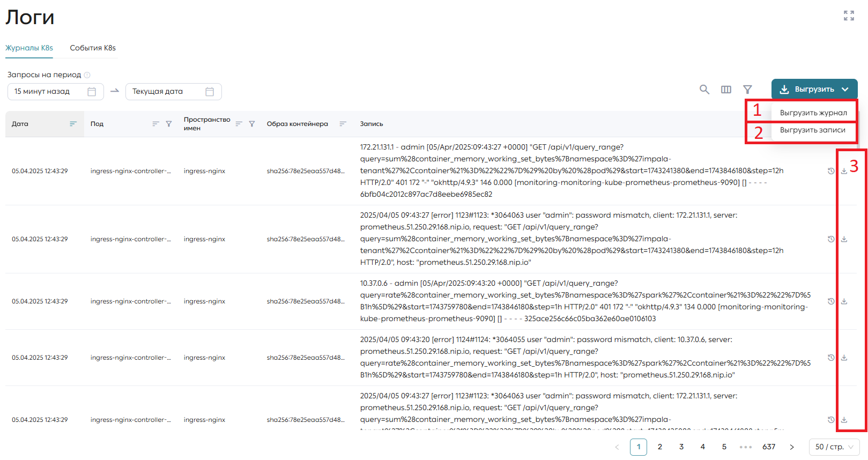Toggle fullscreen mode icon
Image resolution: width=868 pixels, height=460 pixels.
pyautogui.click(x=849, y=16)
